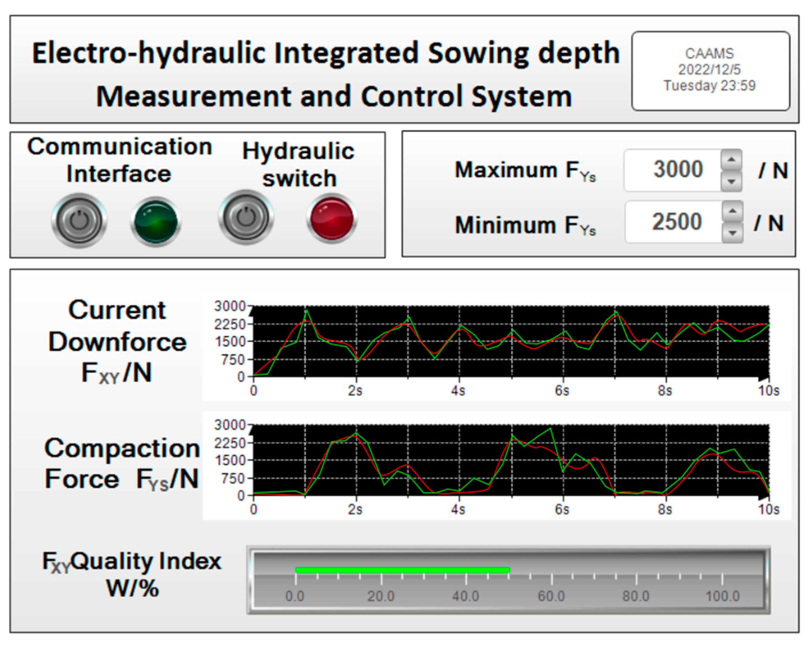The image size is (812, 650).
Task: Click the green communication status LED
Action: pyautogui.click(x=156, y=222)
